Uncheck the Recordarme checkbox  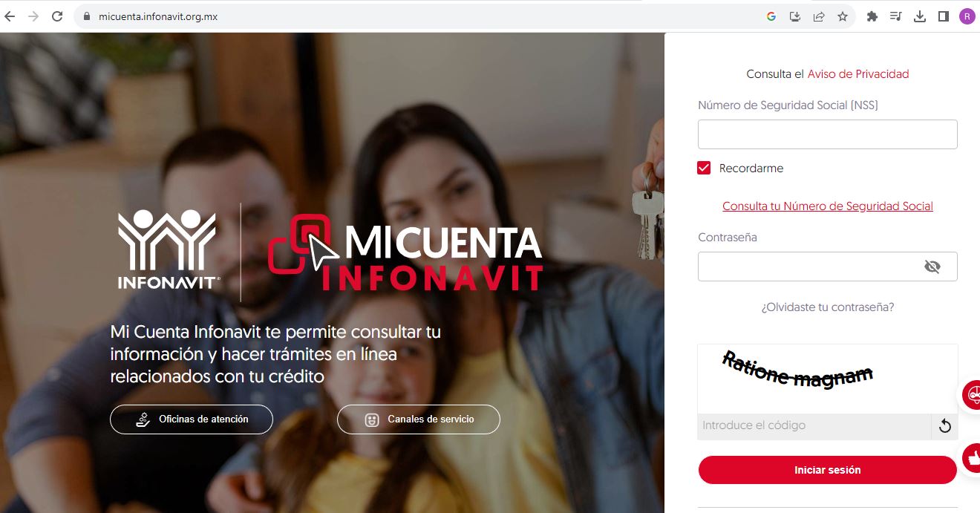[x=704, y=168]
